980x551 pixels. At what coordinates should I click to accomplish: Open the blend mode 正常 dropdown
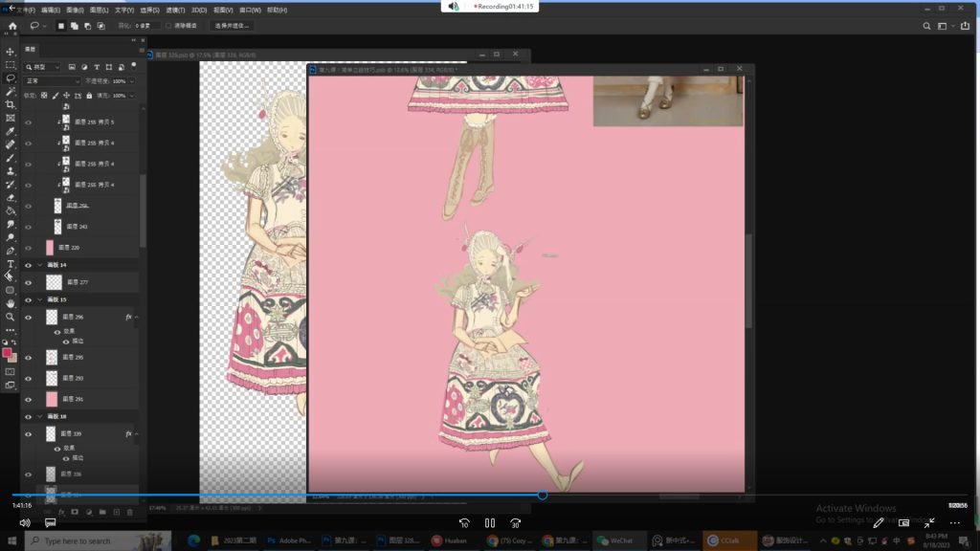point(51,81)
